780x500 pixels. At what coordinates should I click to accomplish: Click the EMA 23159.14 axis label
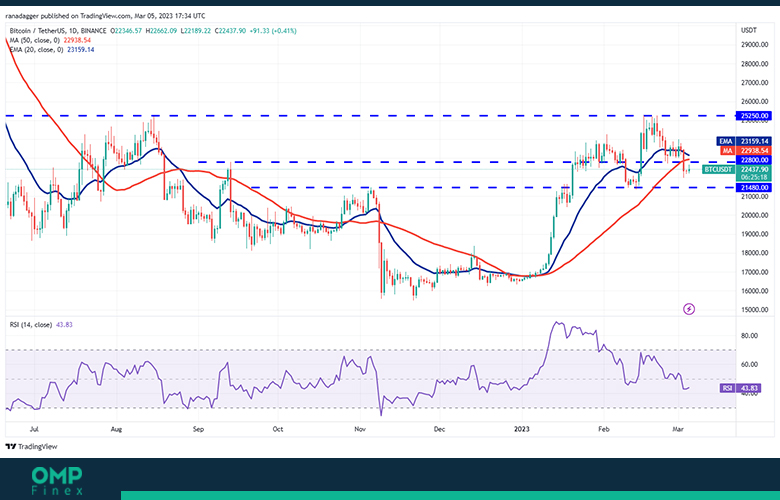[744, 141]
